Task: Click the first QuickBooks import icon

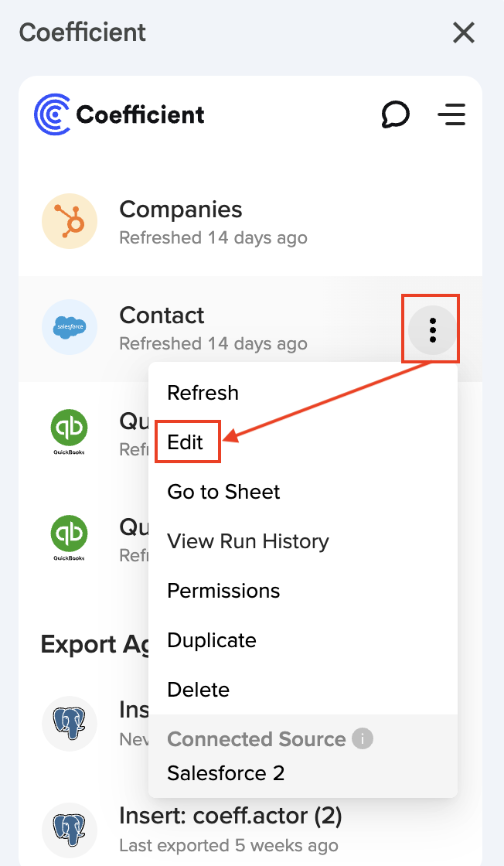Action: pyautogui.click(x=69, y=431)
